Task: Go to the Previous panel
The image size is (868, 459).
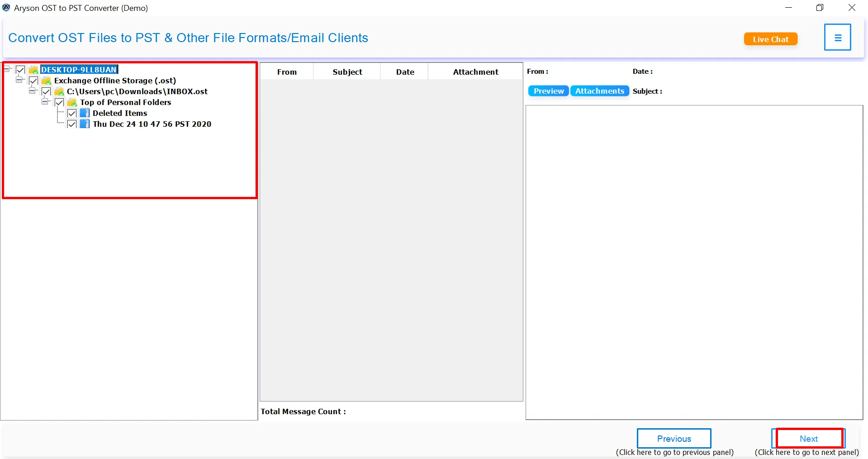Action: click(674, 439)
